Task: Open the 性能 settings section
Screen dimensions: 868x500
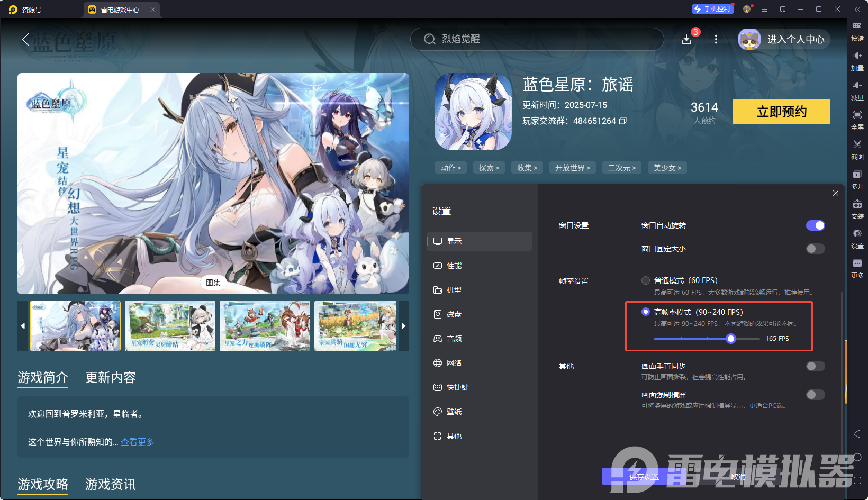Action: point(480,266)
